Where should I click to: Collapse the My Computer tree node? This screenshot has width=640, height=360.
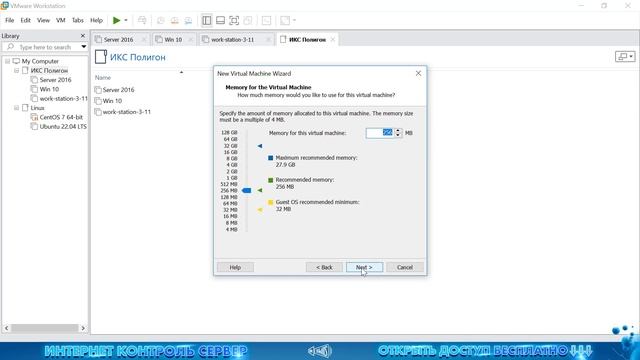coord(7,61)
